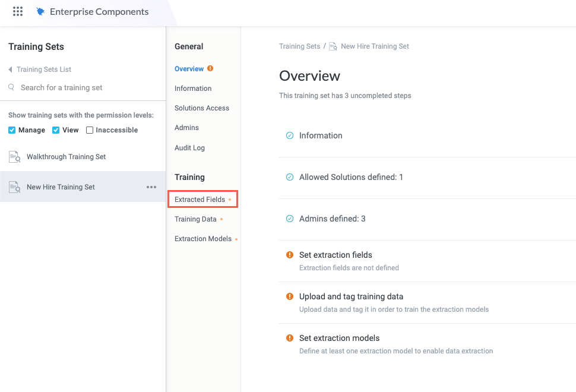Click the Enterprise Components logo icon
Viewport: 576px width, 392px height.
coord(40,12)
